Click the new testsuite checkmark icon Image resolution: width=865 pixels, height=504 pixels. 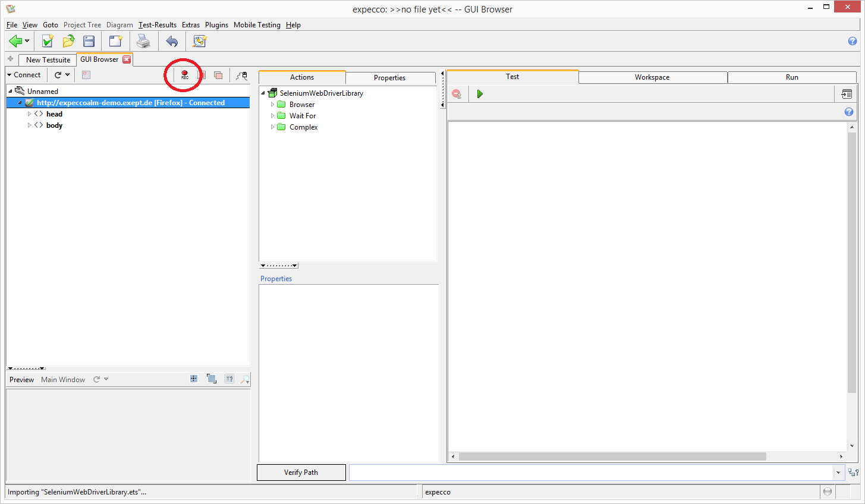point(48,41)
